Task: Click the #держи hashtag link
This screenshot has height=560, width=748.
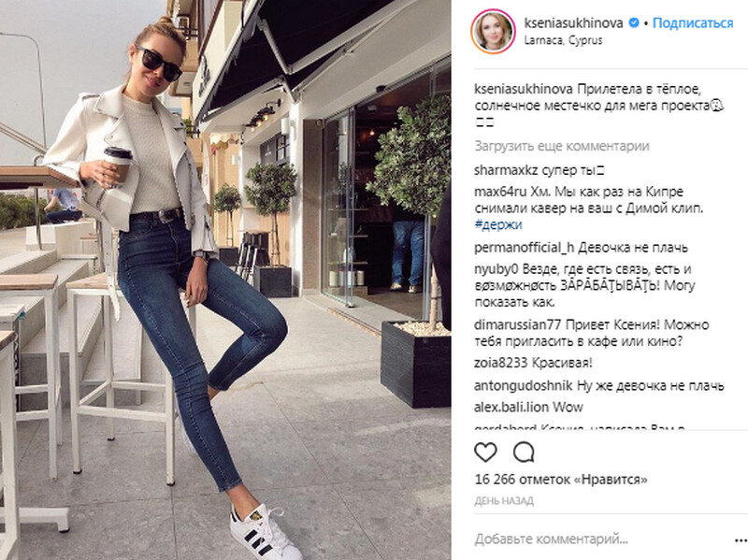Action: click(x=498, y=224)
